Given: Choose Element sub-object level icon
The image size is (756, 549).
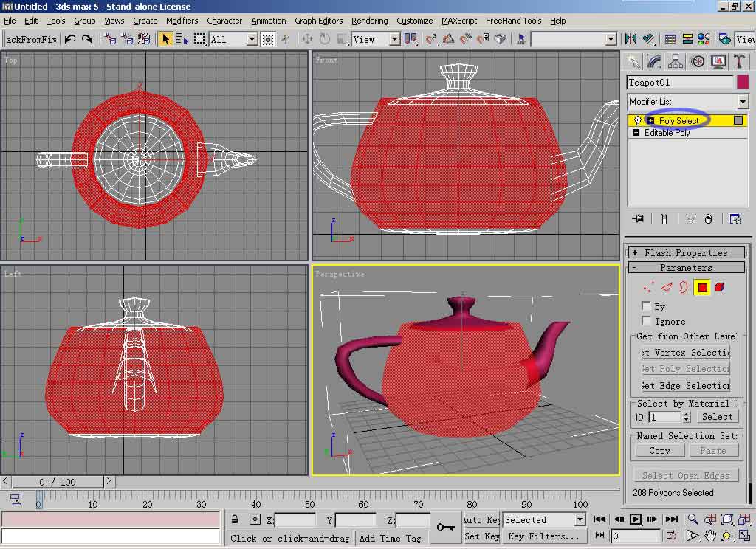Looking at the screenshot, I should pyautogui.click(x=720, y=288).
